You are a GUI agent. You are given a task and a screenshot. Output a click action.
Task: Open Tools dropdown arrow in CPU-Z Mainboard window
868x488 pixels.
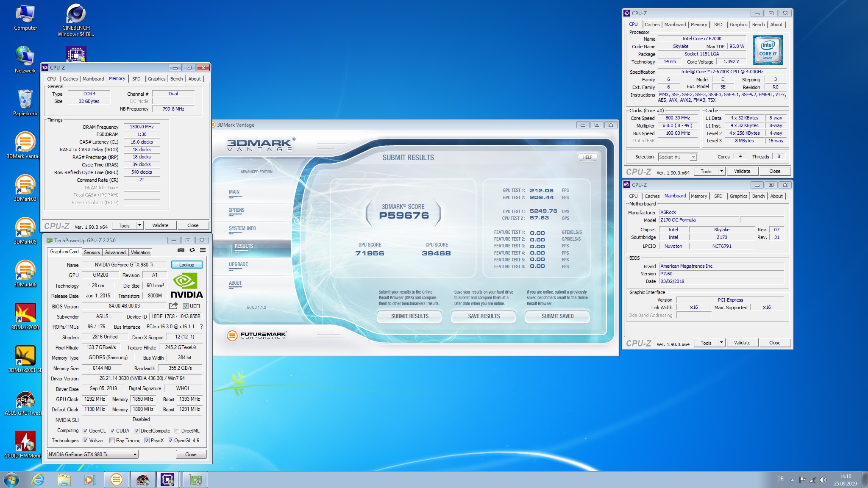[721, 343]
